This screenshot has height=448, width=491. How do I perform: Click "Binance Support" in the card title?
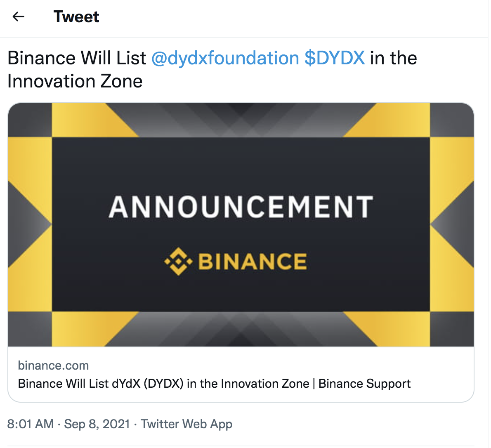click(x=365, y=384)
